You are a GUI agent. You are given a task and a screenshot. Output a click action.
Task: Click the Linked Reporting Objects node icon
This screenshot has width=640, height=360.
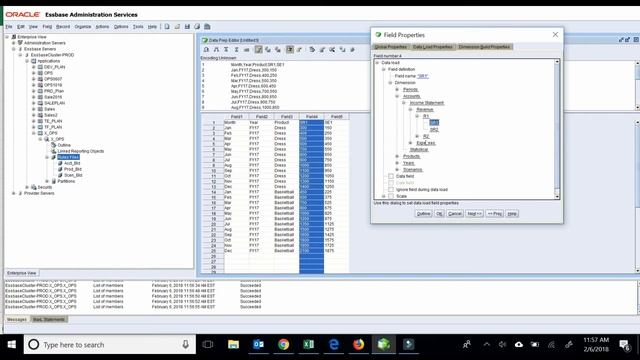coord(53,151)
